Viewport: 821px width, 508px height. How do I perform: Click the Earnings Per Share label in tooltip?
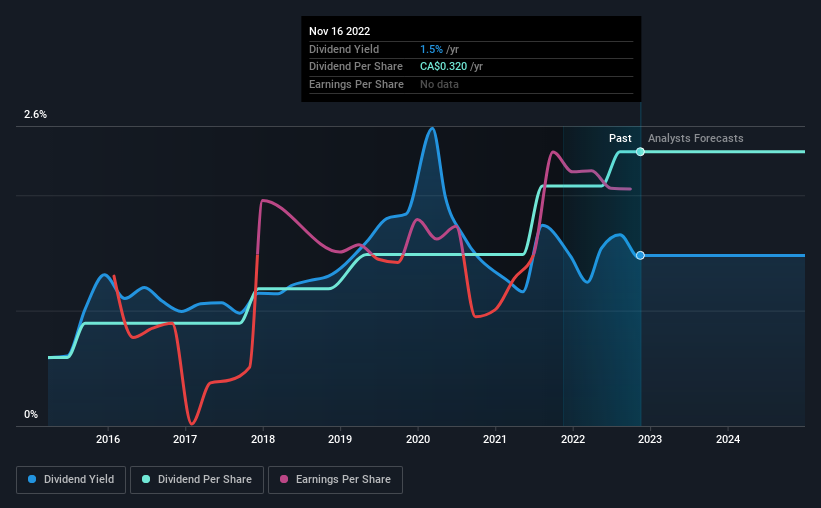click(x=356, y=84)
